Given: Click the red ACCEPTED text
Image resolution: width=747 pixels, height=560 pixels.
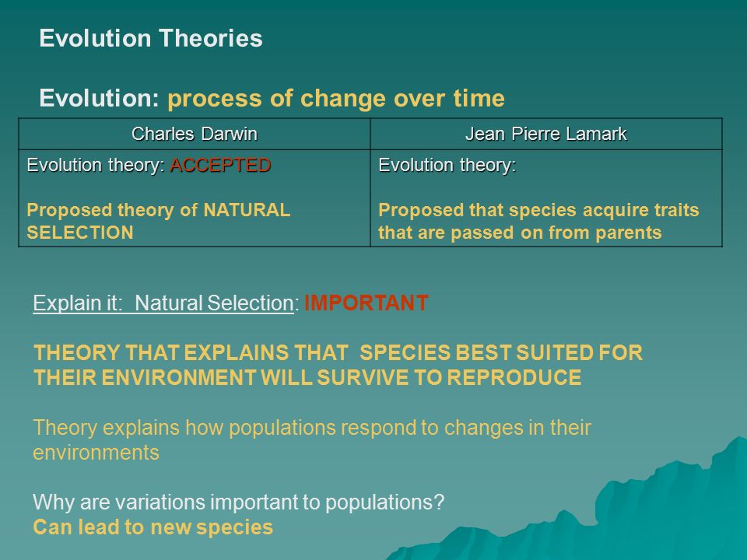Looking at the screenshot, I should 220,165.
